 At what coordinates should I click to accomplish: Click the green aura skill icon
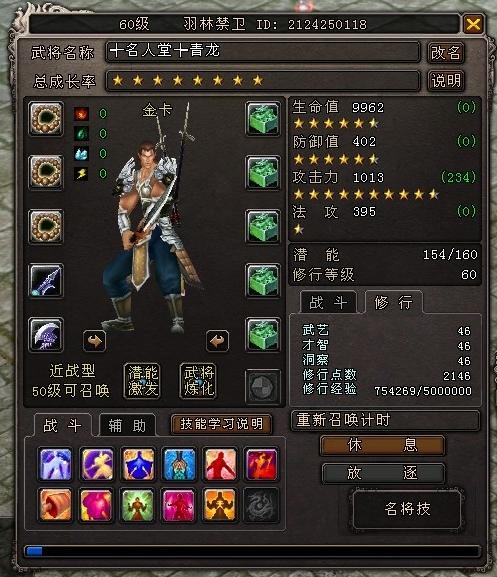(x=137, y=505)
